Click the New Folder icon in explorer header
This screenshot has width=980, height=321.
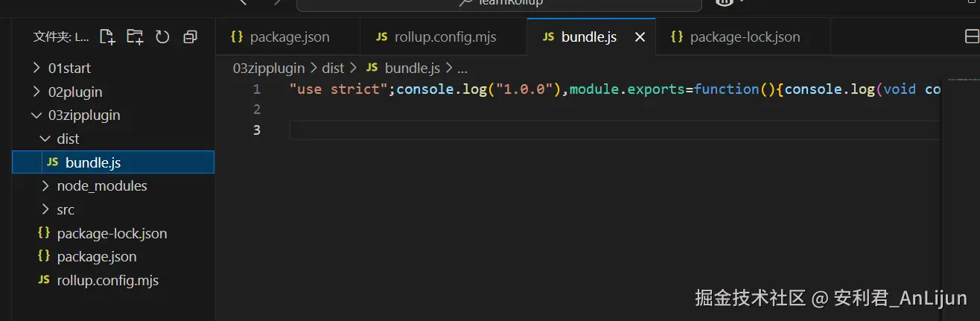coord(135,36)
